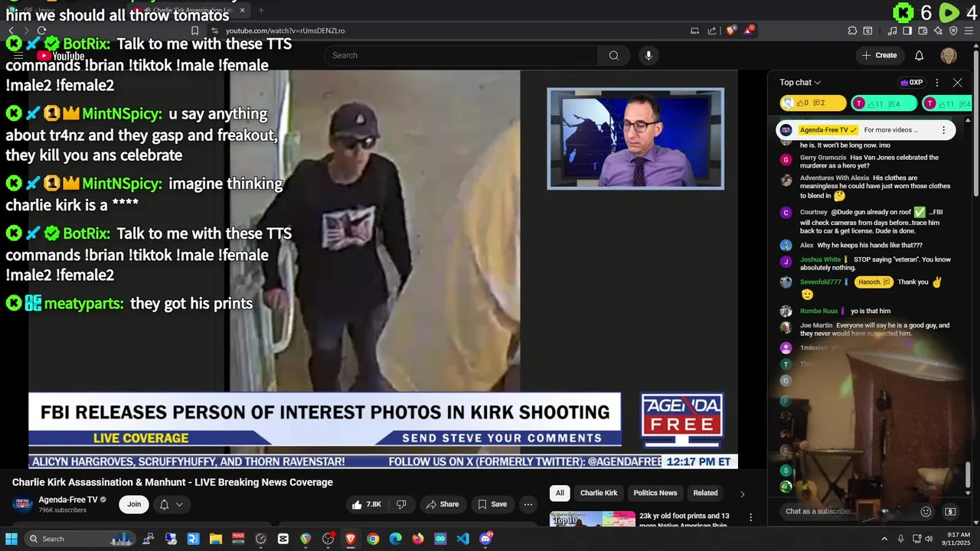This screenshot has height=551, width=980.
Task: Bookmark this page with the bookmark icon
Action: [x=194, y=31]
